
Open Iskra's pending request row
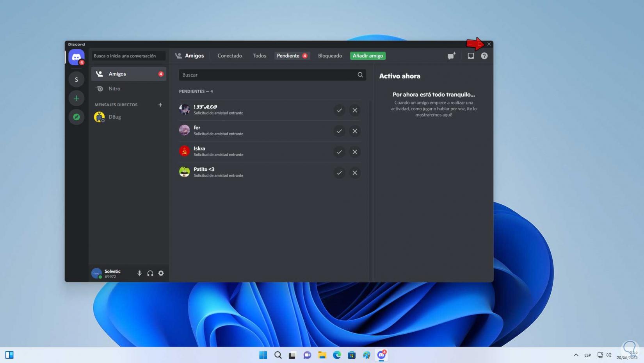(x=270, y=152)
